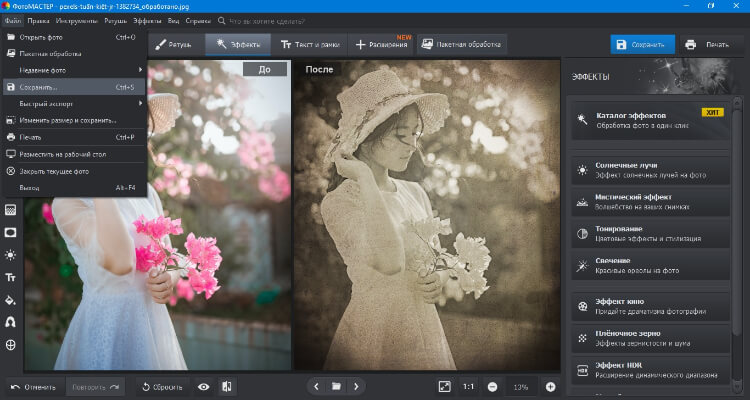Image resolution: width=750 pixels, height=400 pixels.
Task: Open the folder icon in bottom navigation
Action: pyautogui.click(x=337, y=386)
